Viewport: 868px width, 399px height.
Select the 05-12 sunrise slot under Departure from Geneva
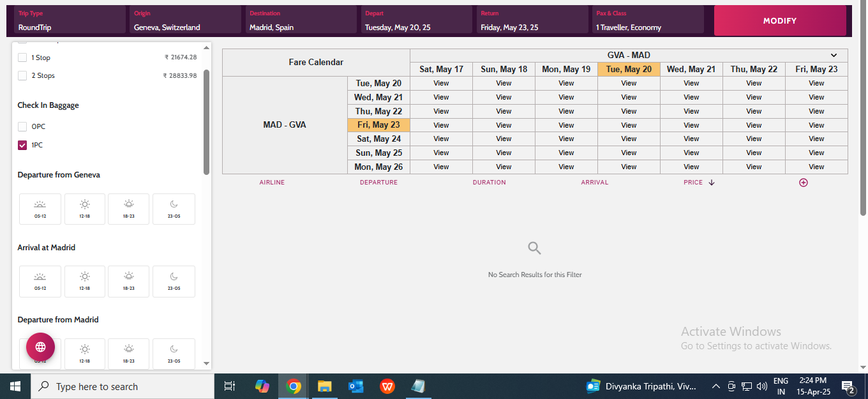[x=40, y=209]
